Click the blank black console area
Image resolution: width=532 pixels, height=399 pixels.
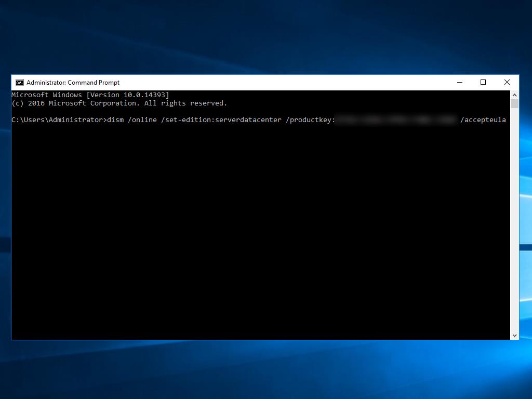[260, 234]
